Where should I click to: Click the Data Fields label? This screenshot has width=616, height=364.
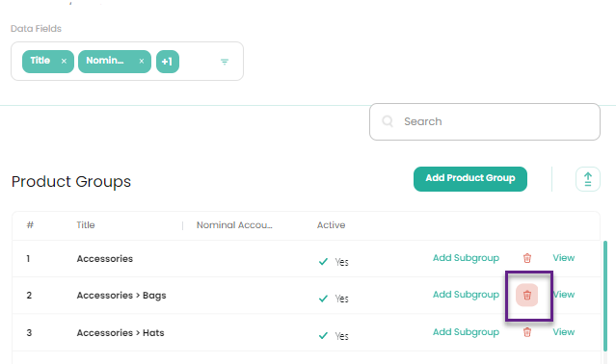[x=36, y=29]
